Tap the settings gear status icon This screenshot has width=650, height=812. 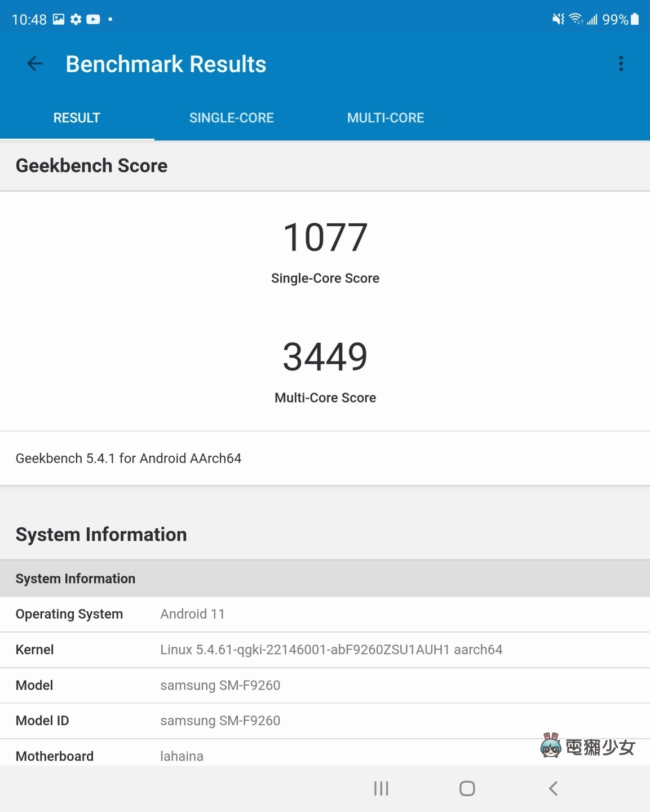click(x=76, y=20)
